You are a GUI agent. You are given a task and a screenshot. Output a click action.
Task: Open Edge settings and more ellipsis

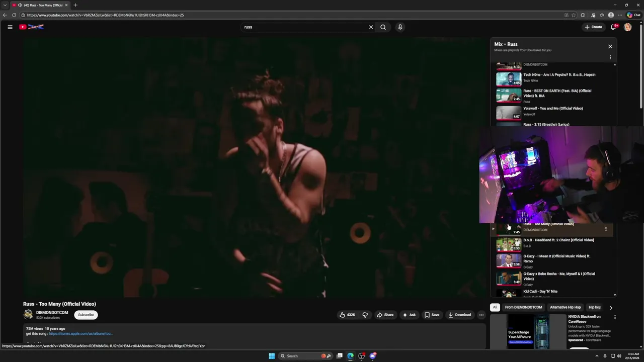pos(620,15)
